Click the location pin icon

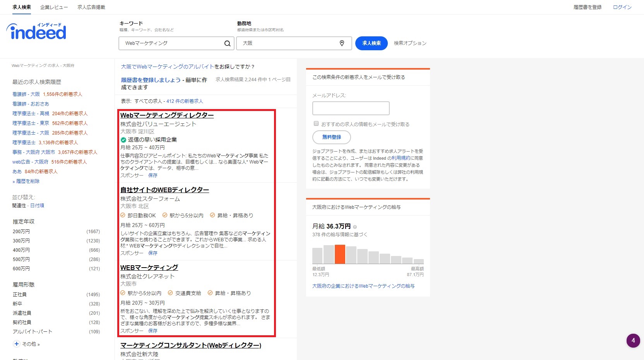[342, 43]
